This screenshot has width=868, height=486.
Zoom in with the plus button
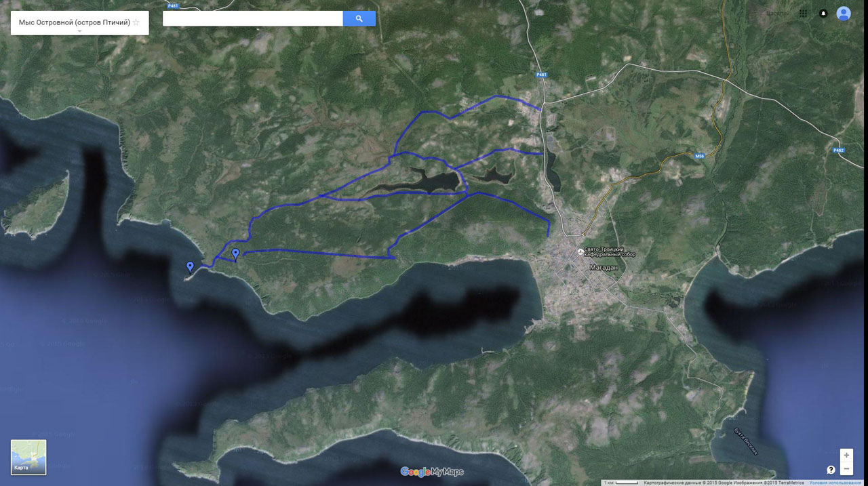tap(846, 455)
